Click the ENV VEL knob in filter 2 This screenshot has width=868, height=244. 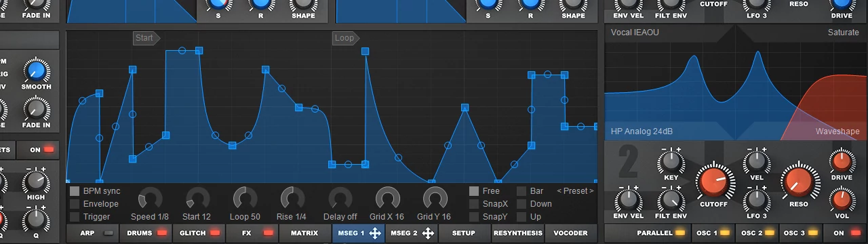(629, 200)
